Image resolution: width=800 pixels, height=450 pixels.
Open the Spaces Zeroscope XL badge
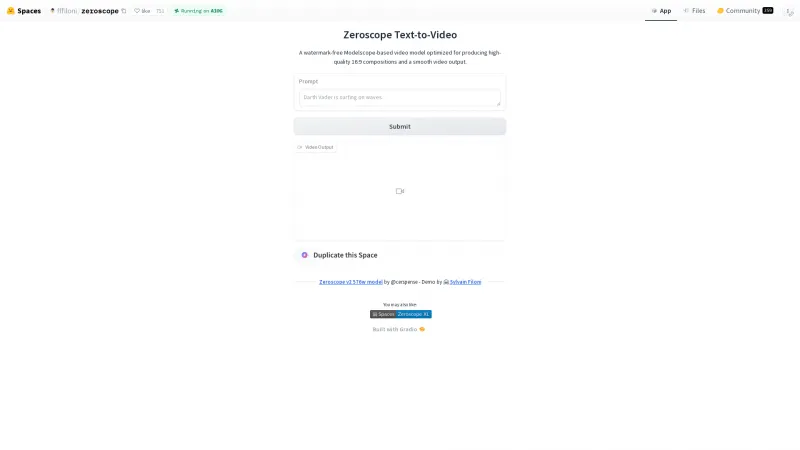(401, 314)
